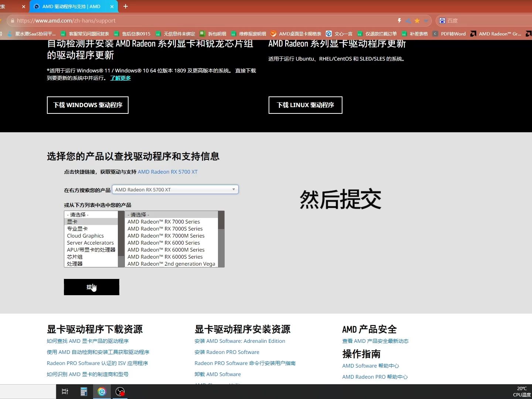The height and width of the screenshot is (399, 532).
Task: Open 使用 AMD 自动检测和安装工具获取驱动程序 link
Action: click(x=98, y=352)
